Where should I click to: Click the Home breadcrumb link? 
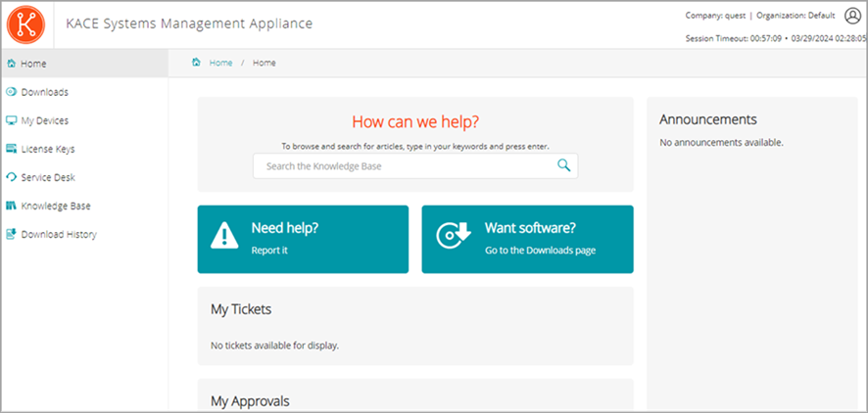click(x=221, y=63)
